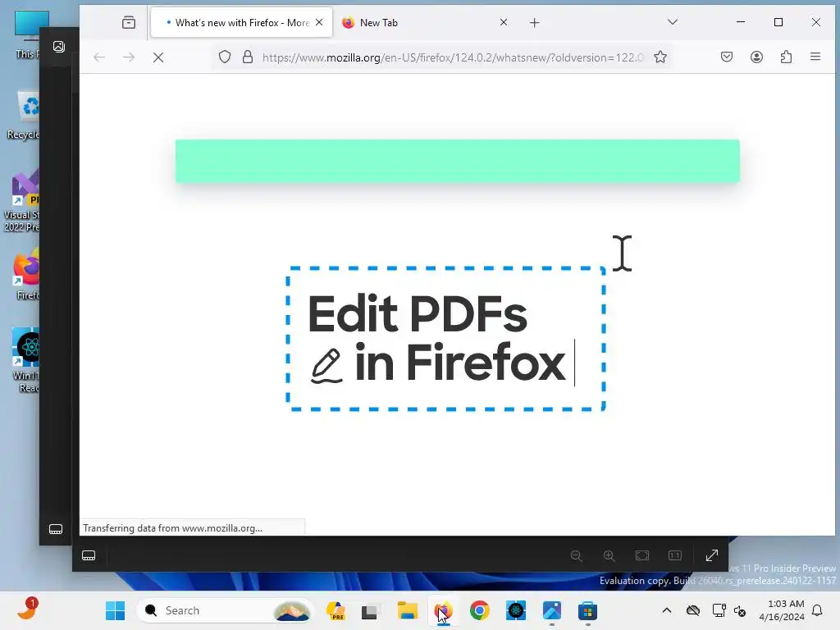Open the widgets button with red badge
The width and height of the screenshot is (840, 630).
click(27, 609)
